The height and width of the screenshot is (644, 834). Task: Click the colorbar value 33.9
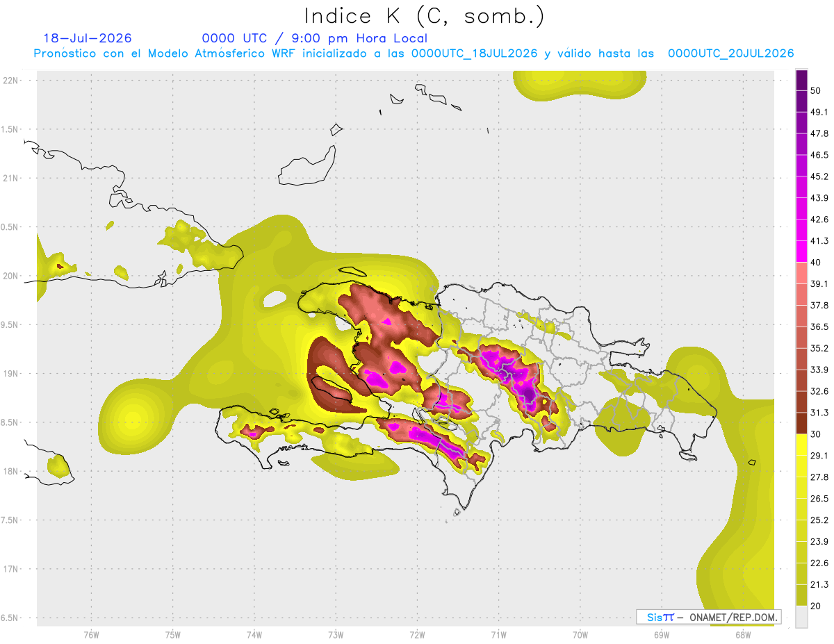819,370
